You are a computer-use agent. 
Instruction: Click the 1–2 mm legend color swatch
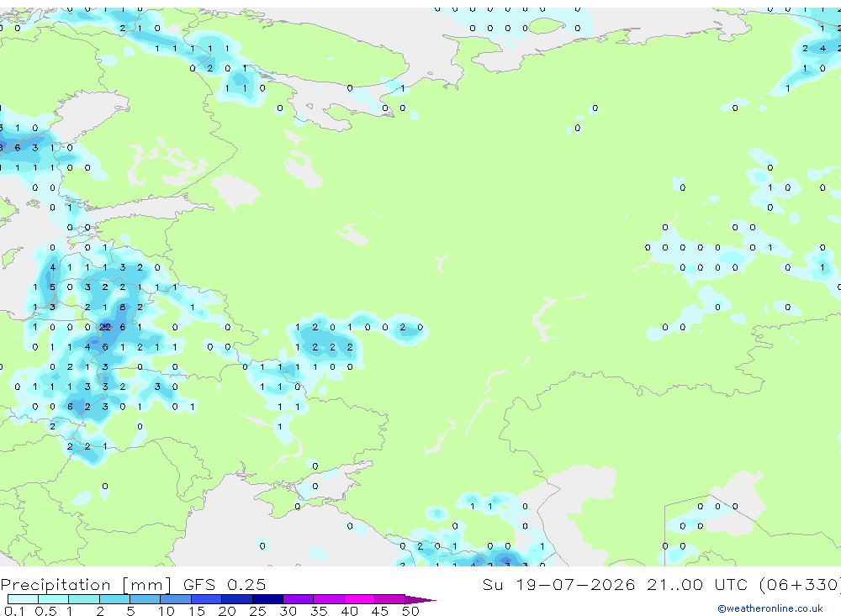84,599
